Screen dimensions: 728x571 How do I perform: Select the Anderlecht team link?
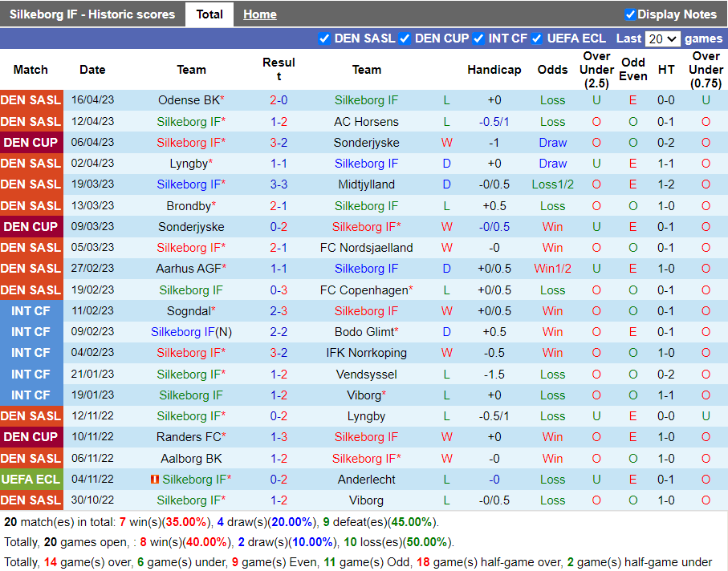click(x=366, y=480)
